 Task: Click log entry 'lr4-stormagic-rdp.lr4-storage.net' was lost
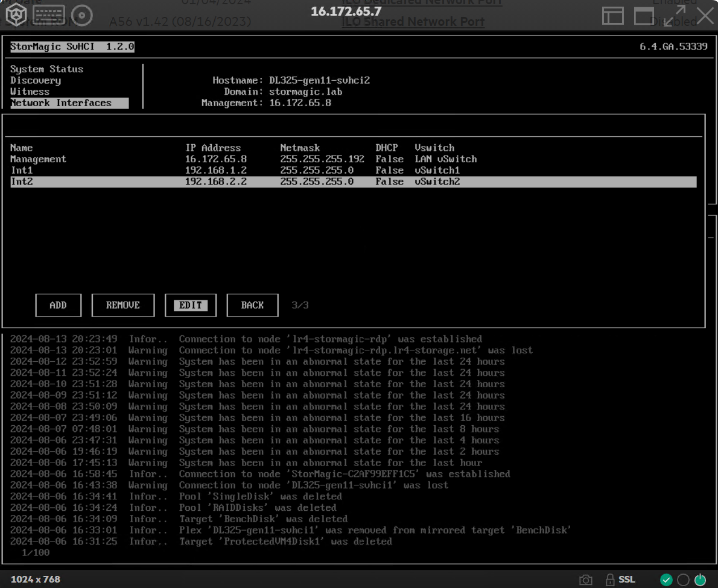coord(272,350)
